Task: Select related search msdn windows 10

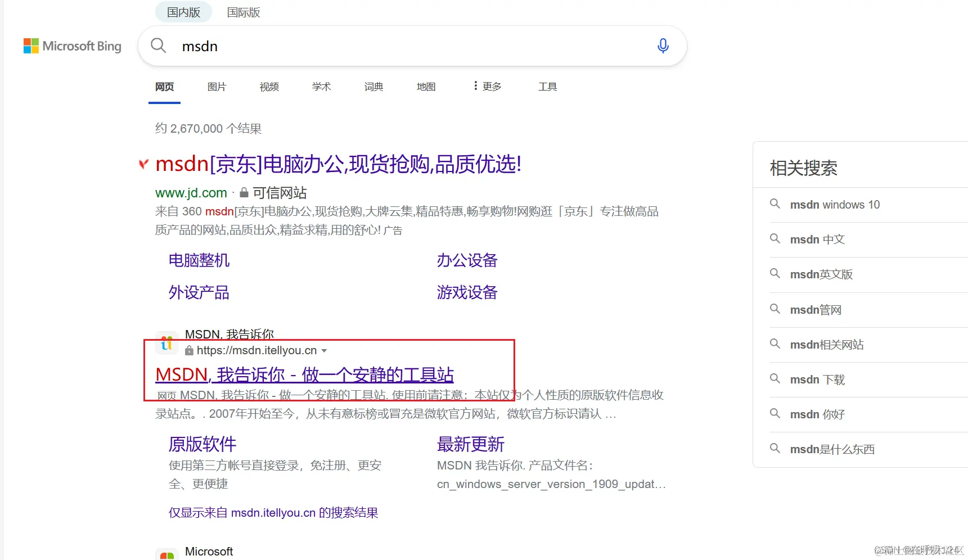Action: pyautogui.click(x=835, y=205)
